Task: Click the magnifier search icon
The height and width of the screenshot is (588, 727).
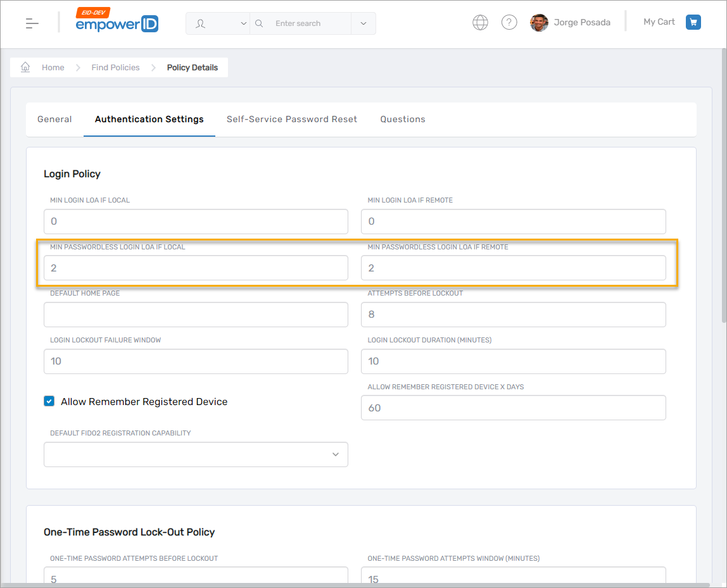Action: click(x=259, y=23)
